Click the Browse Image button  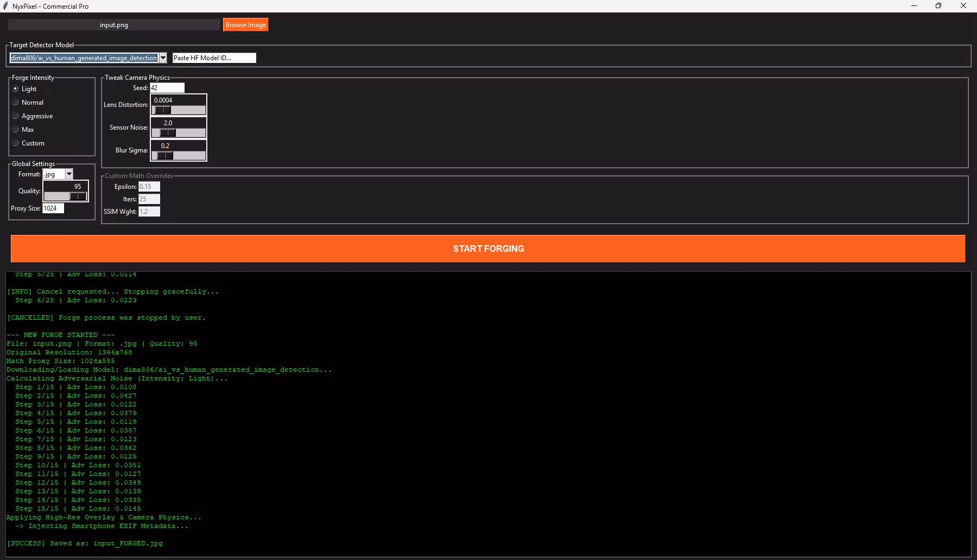click(x=246, y=25)
